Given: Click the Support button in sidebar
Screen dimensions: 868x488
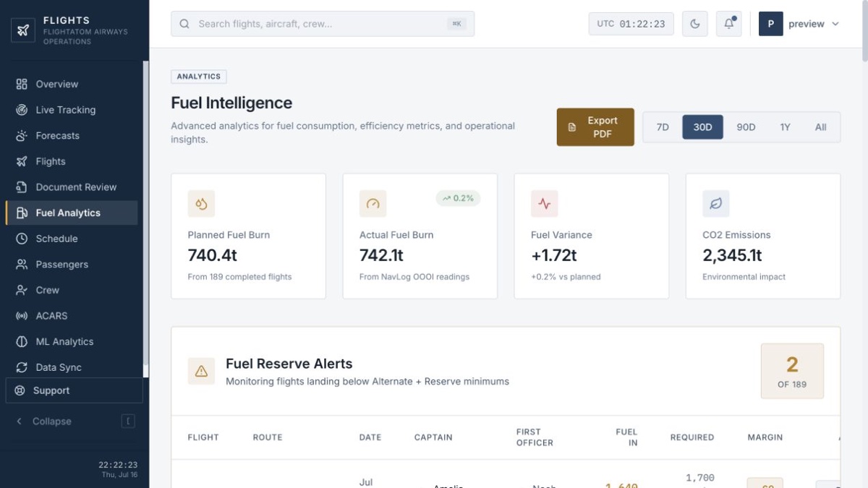Looking at the screenshot, I should (x=75, y=390).
